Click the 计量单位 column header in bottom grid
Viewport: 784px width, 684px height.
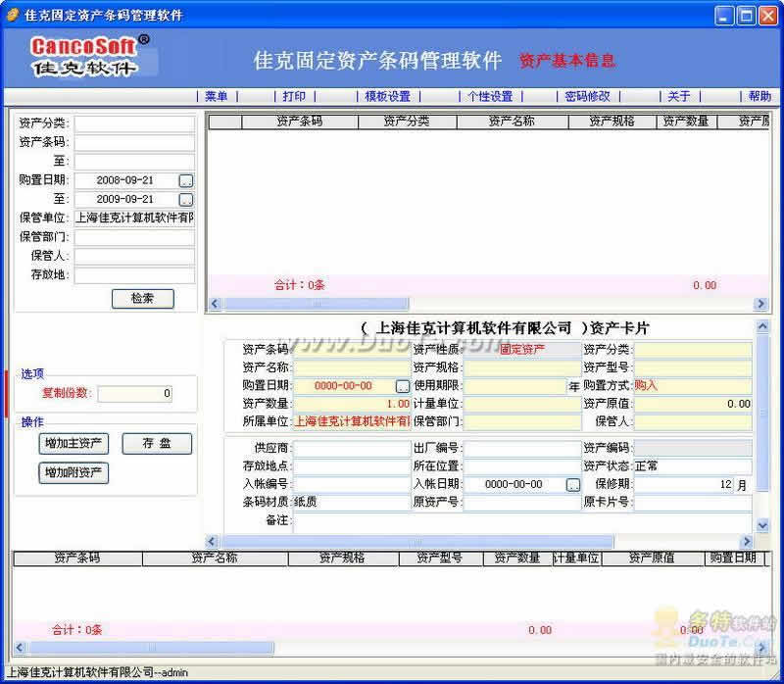click(x=576, y=559)
